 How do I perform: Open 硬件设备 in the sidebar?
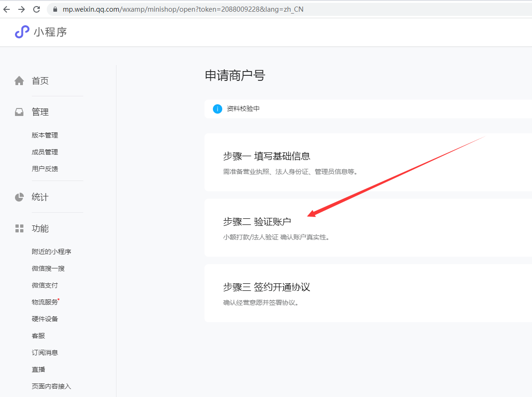(x=45, y=319)
